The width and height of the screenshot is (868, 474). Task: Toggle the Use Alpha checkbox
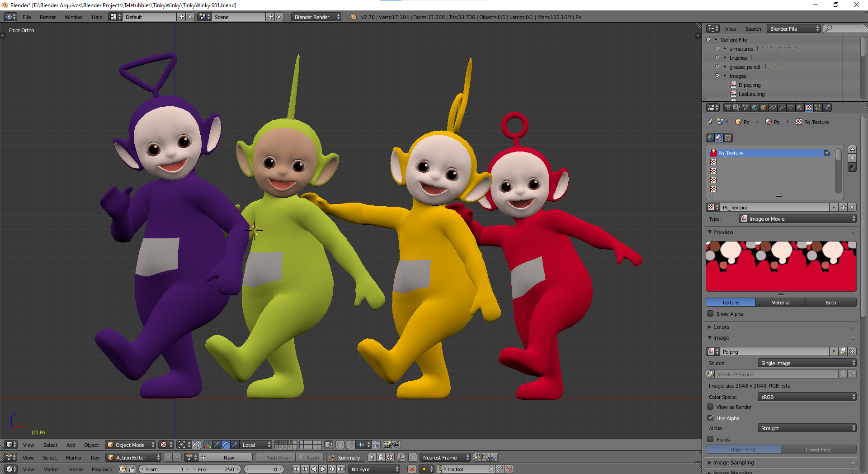point(711,418)
